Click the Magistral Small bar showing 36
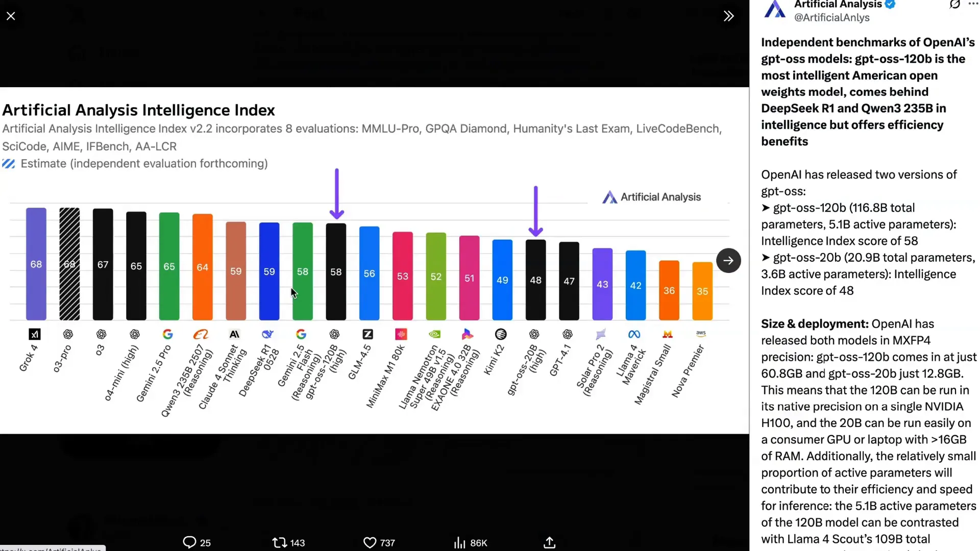 pyautogui.click(x=669, y=290)
